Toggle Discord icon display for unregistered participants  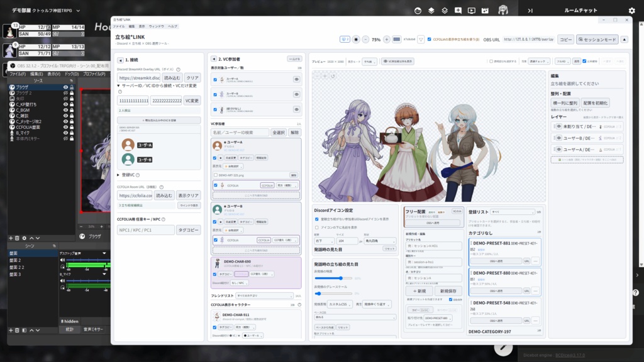(317, 219)
